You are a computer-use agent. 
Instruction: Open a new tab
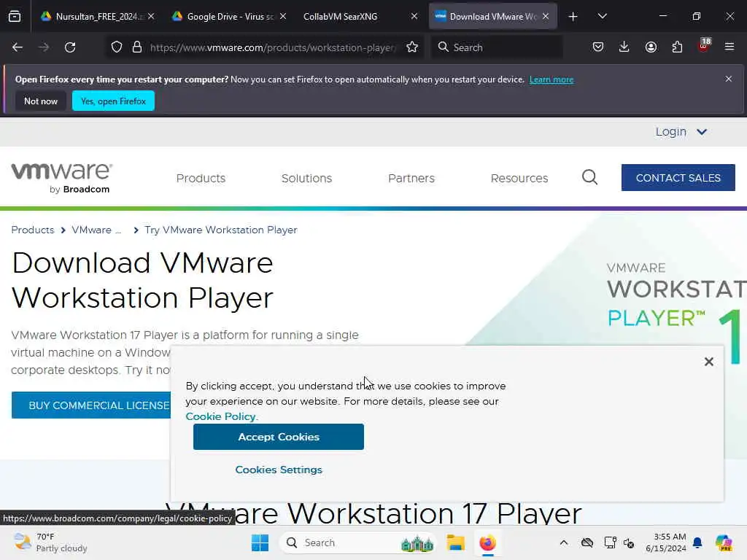coord(573,17)
